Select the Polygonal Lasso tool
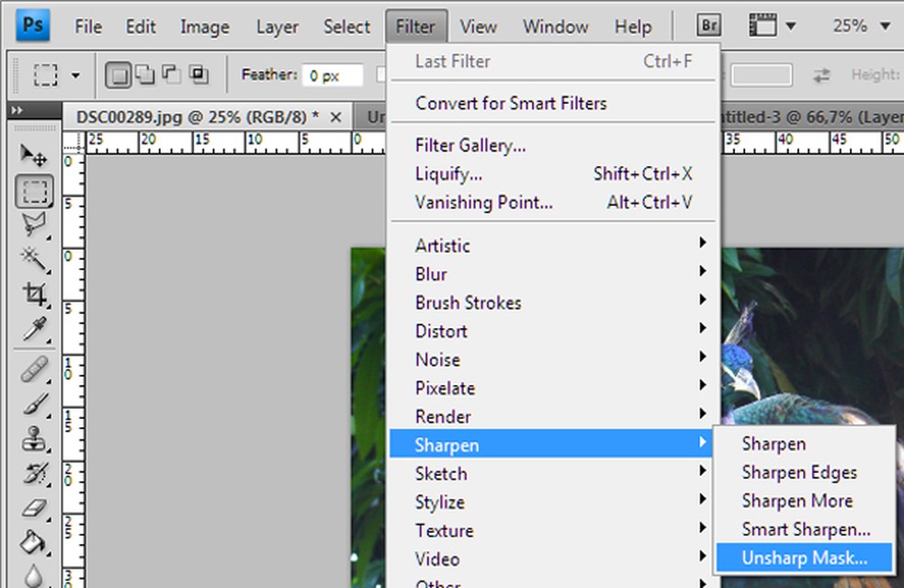 [x=33, y=225]
